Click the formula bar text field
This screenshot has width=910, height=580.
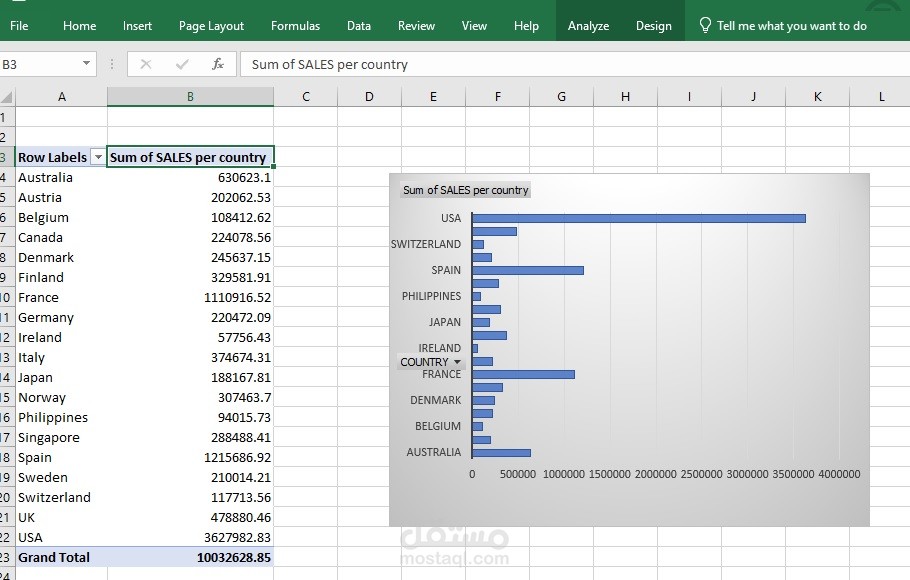point(575,64)
